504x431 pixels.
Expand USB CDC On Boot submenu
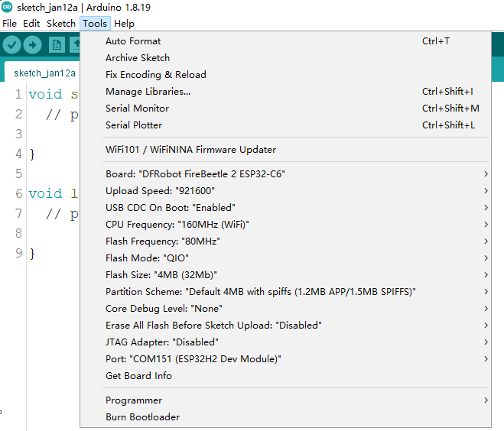285,207
